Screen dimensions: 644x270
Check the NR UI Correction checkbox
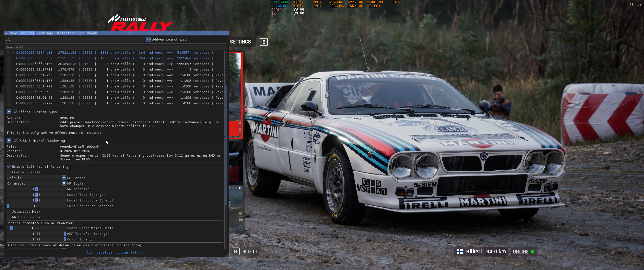click(9, 217)
